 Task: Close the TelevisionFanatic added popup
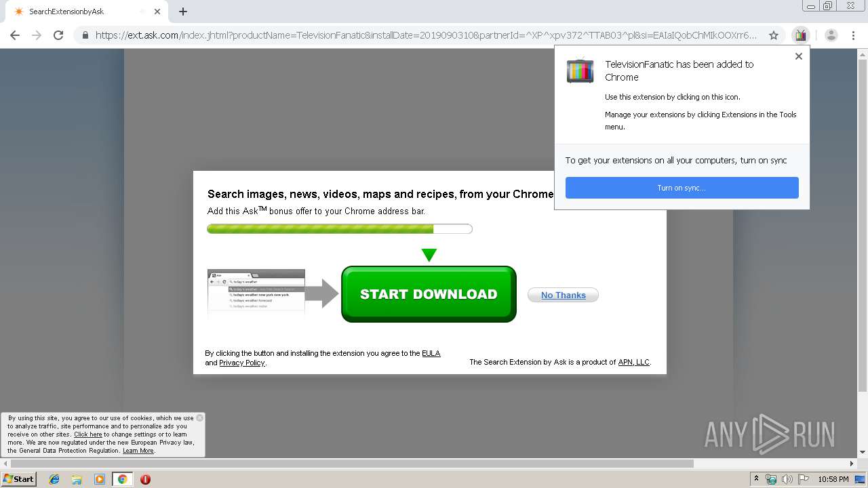(x=799, y=56)
